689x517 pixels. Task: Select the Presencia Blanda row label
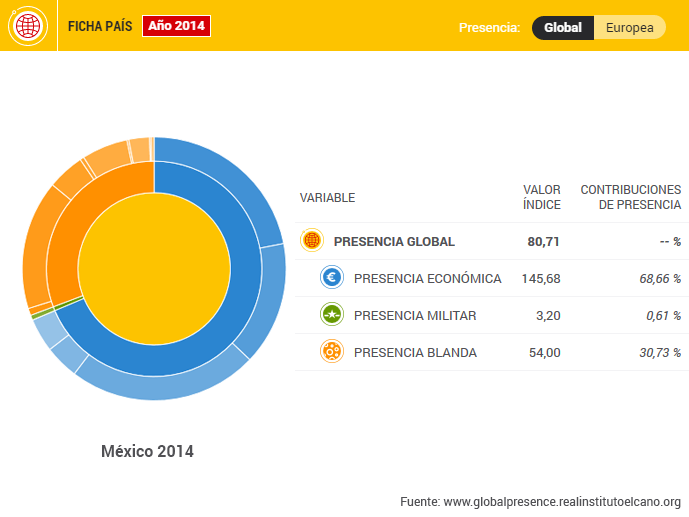[415, 352]
